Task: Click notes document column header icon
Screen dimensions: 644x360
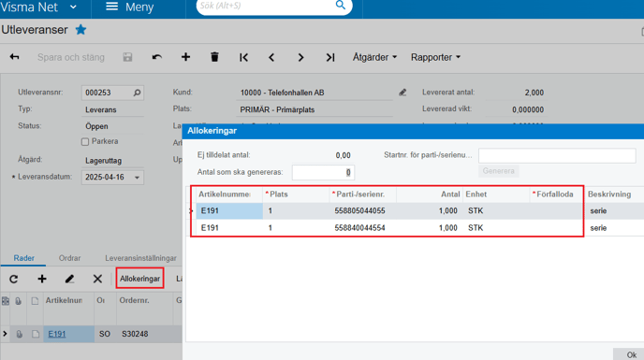Action: 35,301
